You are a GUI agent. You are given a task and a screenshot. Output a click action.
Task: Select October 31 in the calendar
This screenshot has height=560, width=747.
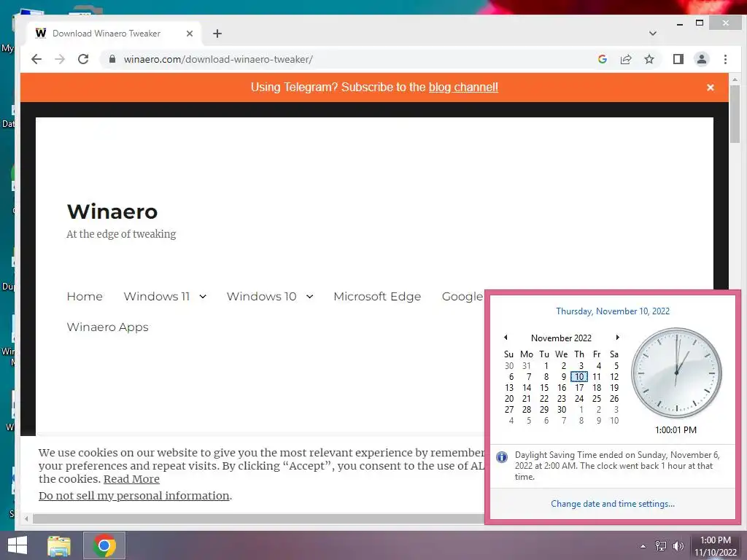527,366
